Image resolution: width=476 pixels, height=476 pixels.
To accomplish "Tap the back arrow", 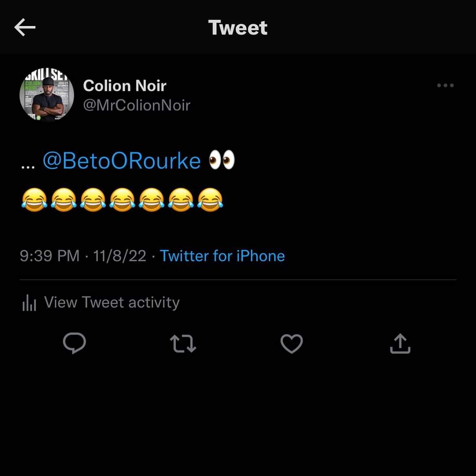I will click(25, 28).
